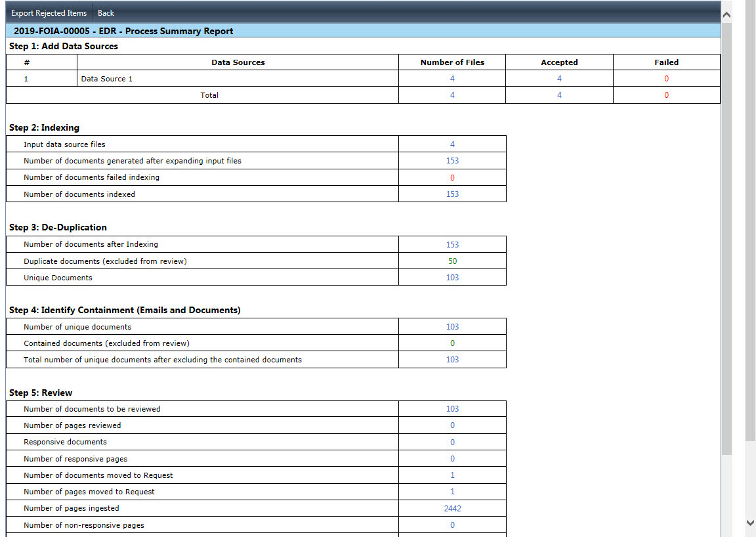Open the Total row Failed count
Screen dimensions: 756x537
coord(666,95)
